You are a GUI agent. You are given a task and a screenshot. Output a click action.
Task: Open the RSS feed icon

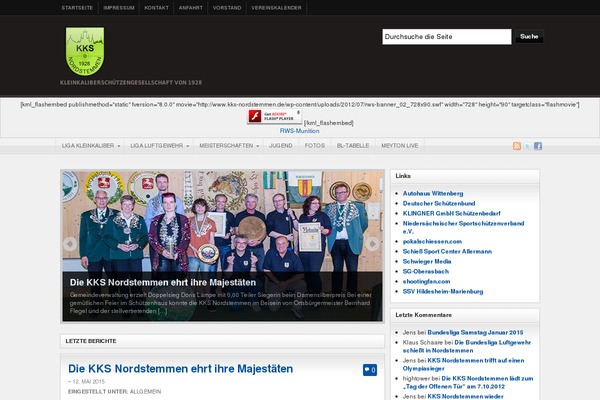[517, 146]
